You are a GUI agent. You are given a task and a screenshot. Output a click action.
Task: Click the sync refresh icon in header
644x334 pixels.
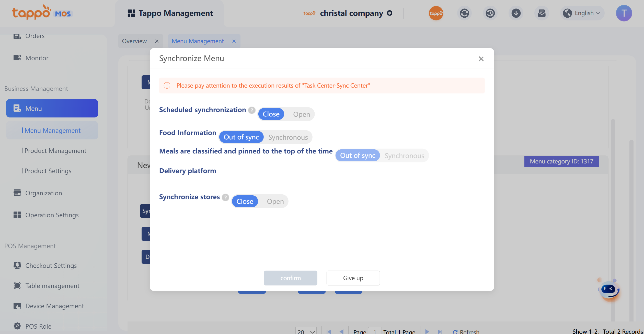coord(464,13)
